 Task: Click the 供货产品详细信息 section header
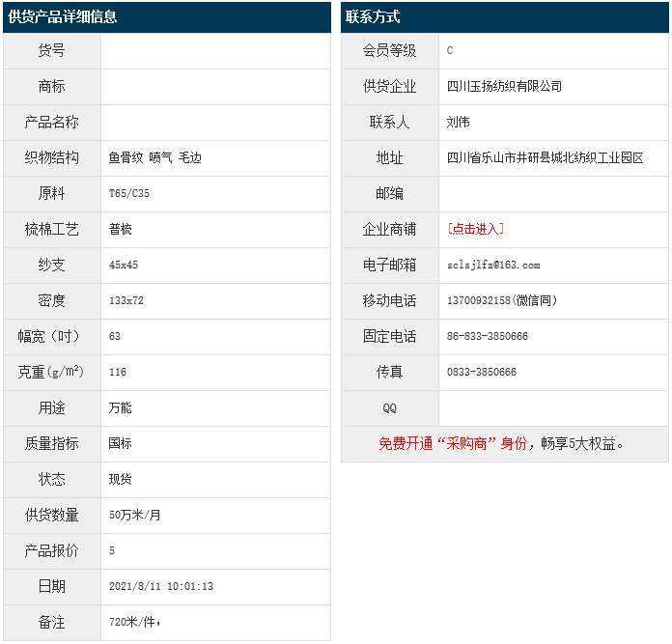(63, 16)
